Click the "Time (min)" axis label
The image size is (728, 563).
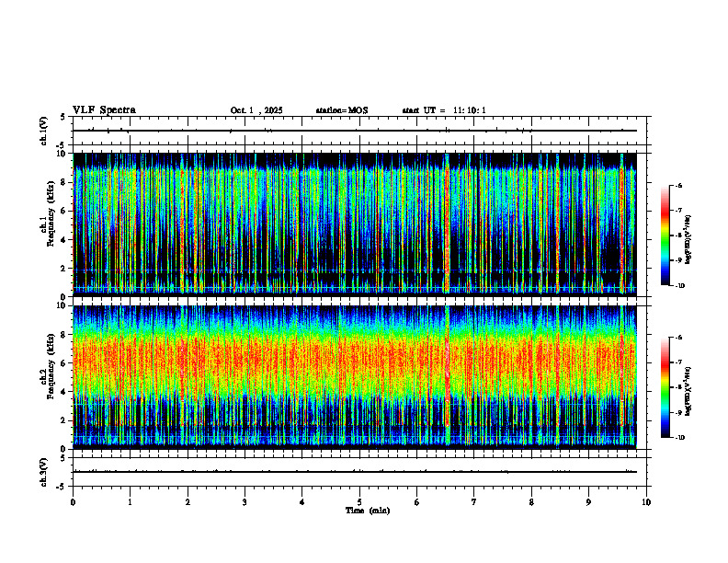[368, 511]
